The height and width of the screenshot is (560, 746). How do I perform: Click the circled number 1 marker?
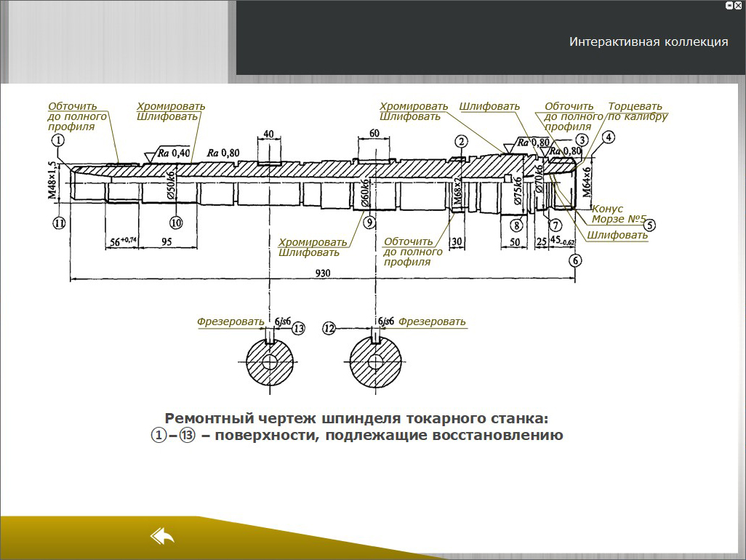point(58,140)
